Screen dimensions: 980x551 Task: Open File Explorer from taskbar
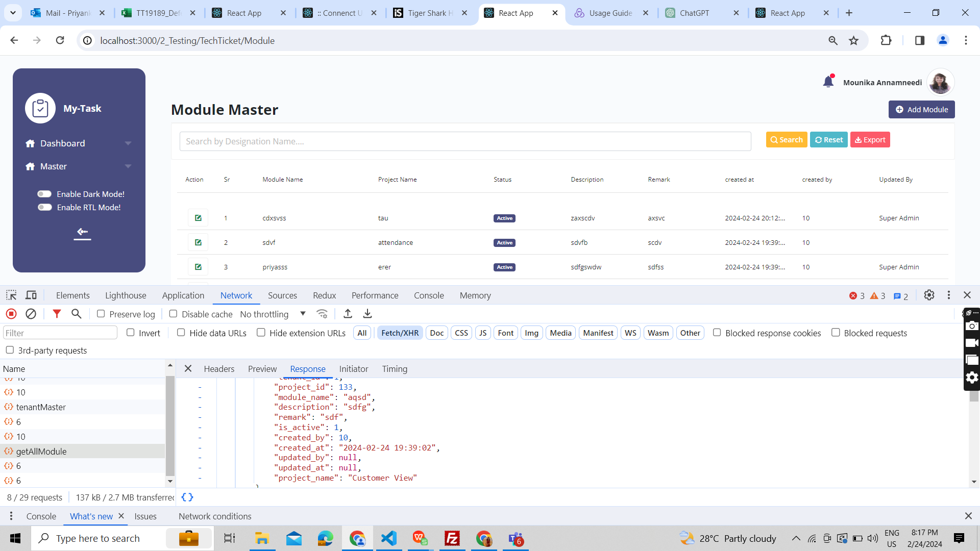(262, 538)
